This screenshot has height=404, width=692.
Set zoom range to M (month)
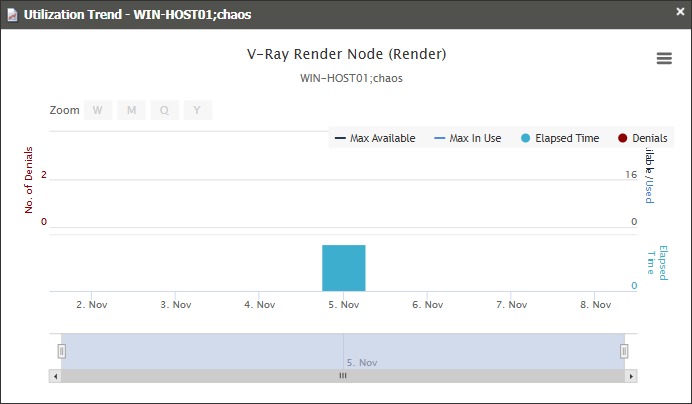pos(131,111)
